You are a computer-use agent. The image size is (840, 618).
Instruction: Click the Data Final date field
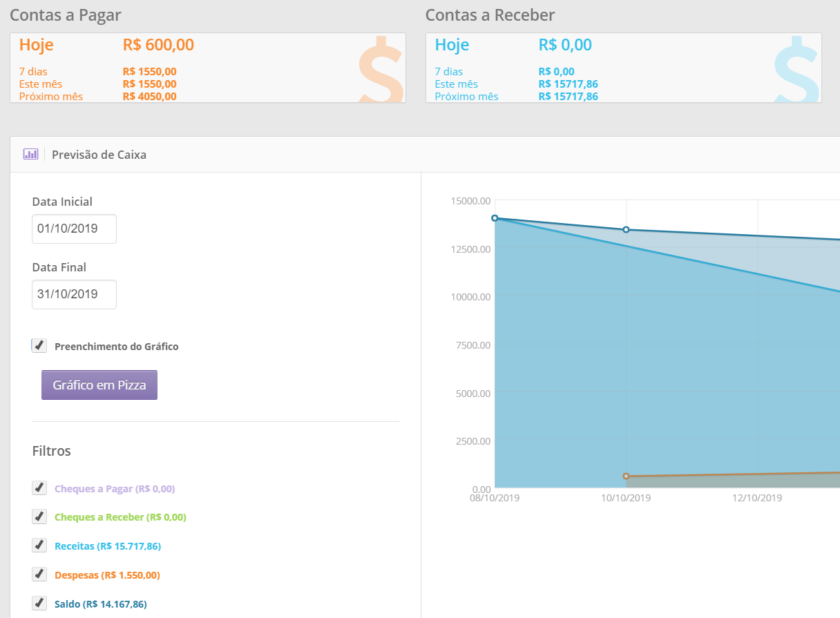[x=74, y=294]
